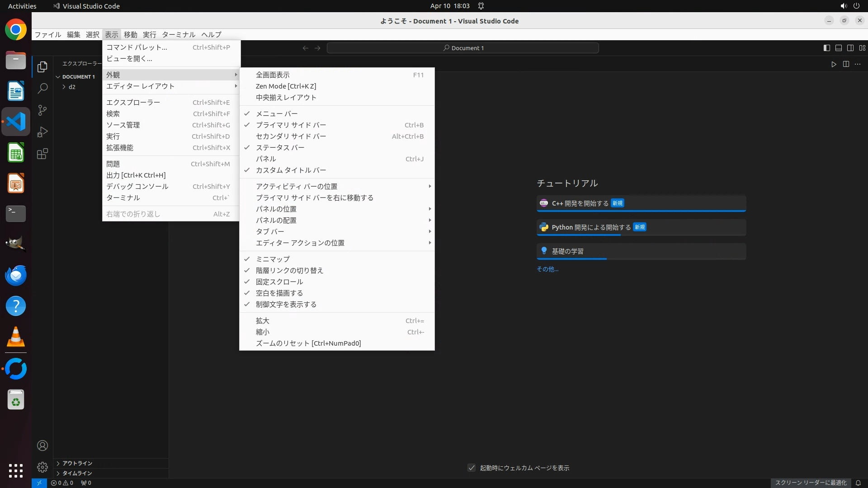
Task: Click the Document 1 command center search box
Action: click(x=463, y=48)
